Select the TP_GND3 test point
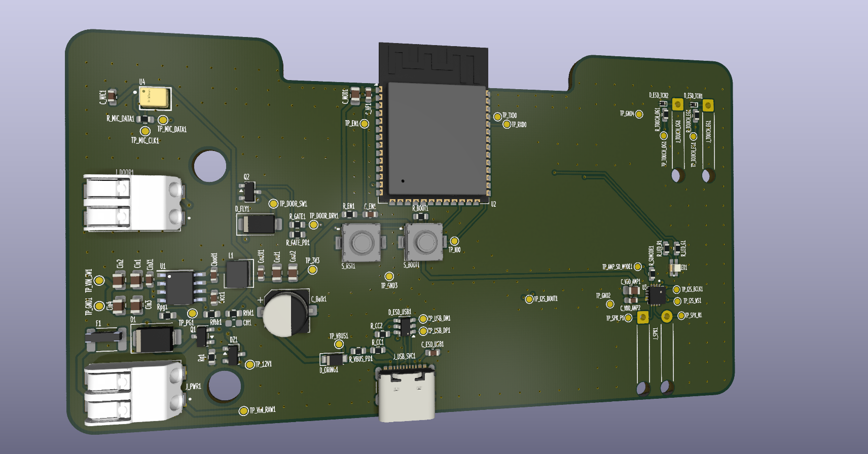This screenshot has width=868, height=454. pyautogui.click(x=389, y=276)
